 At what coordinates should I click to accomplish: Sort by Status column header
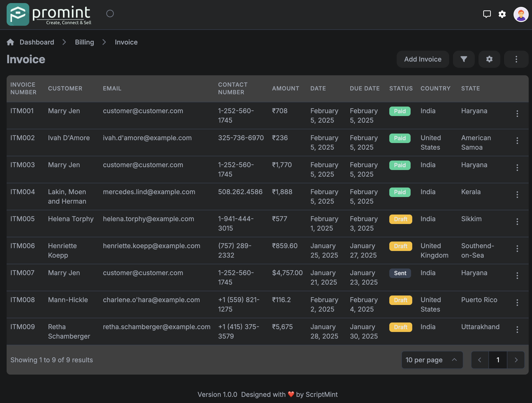tap(401, 88)
